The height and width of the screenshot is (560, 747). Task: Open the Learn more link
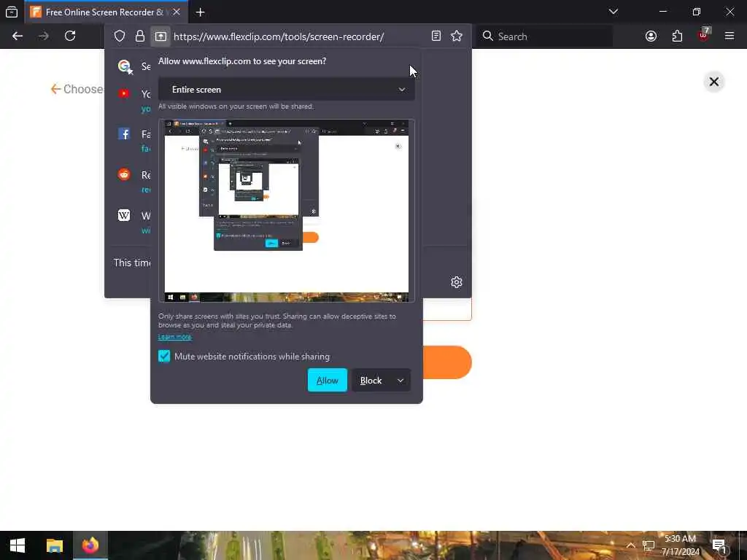pos(175,337)
